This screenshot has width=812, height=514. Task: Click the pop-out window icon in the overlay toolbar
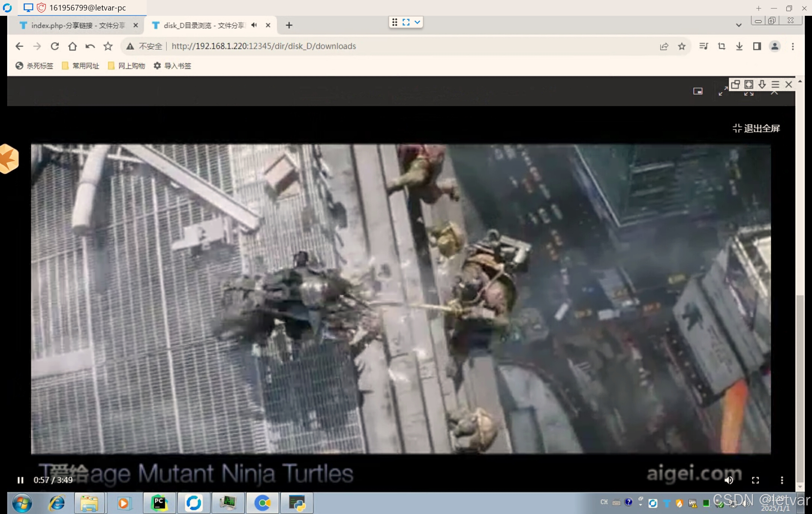point(735,84)
